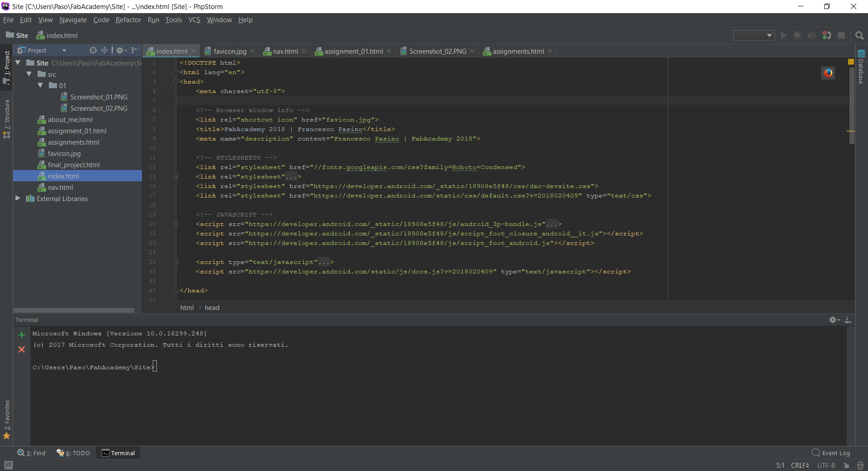Screen dimensions: 868x471
Task: Open the Event Log
Action: (831, 453)
